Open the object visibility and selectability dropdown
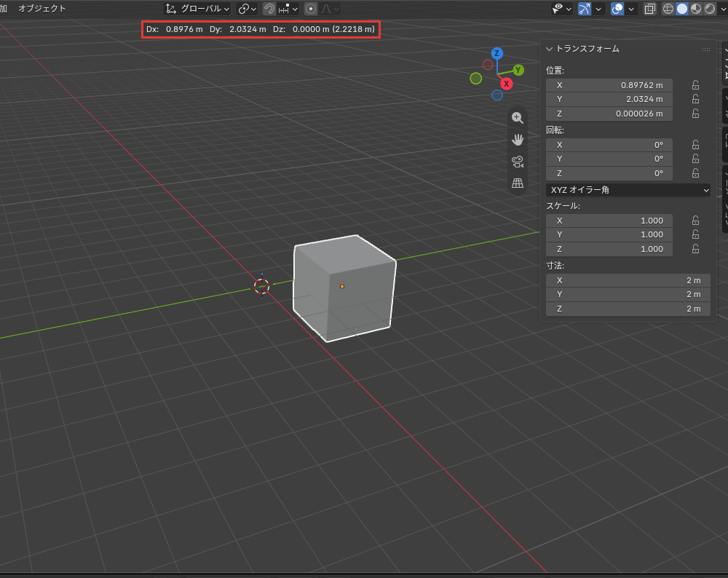Viewport: 728px width, 578px height. pyautogui.click(x=561, y=9)
